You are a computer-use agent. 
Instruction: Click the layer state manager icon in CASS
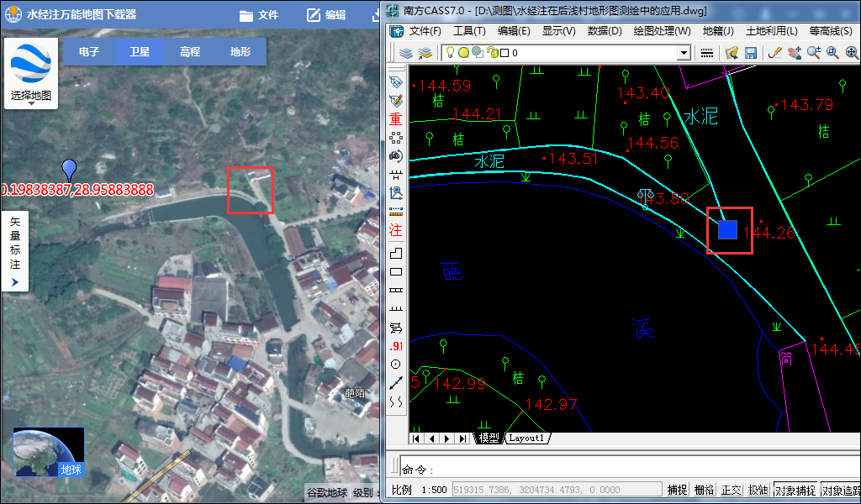tap(425, 53)
